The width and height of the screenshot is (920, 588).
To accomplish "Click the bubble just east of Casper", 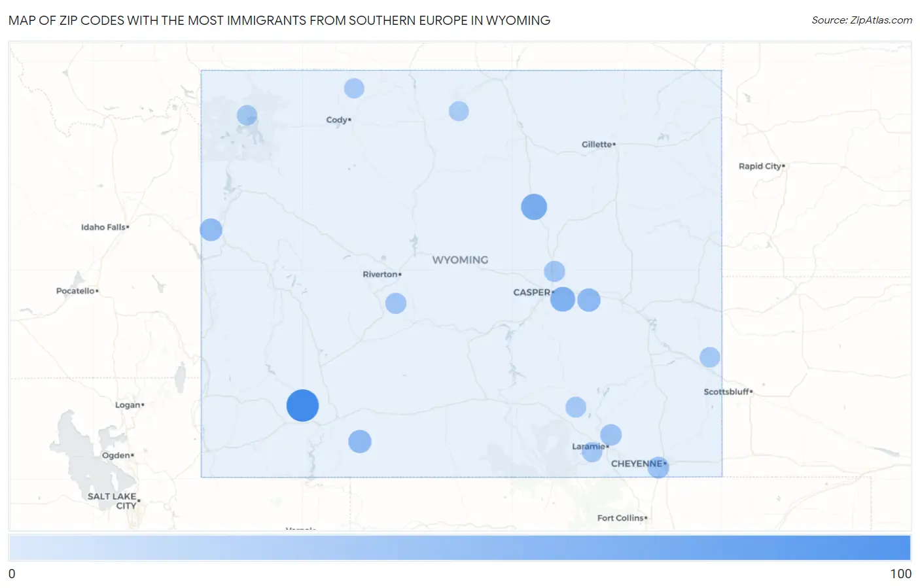I will [x=589, y=300].
